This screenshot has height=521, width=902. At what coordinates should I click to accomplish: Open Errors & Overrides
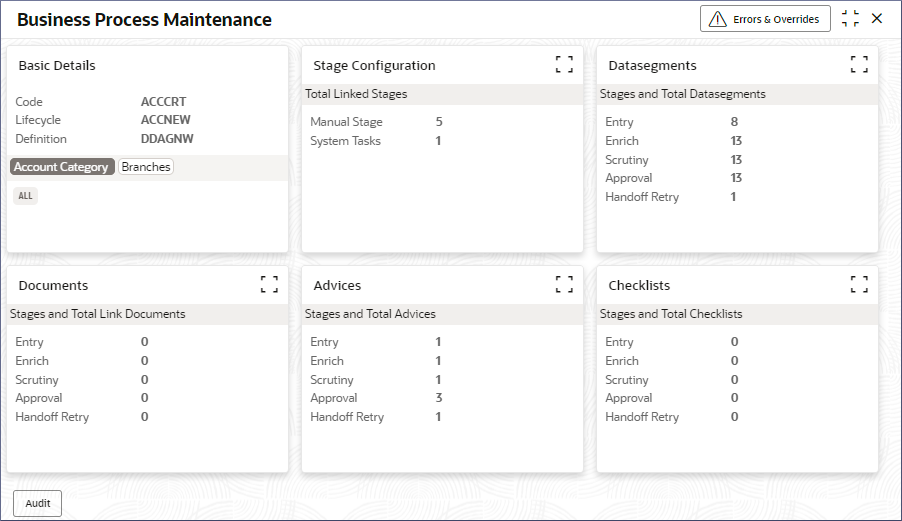pos(765,19)
